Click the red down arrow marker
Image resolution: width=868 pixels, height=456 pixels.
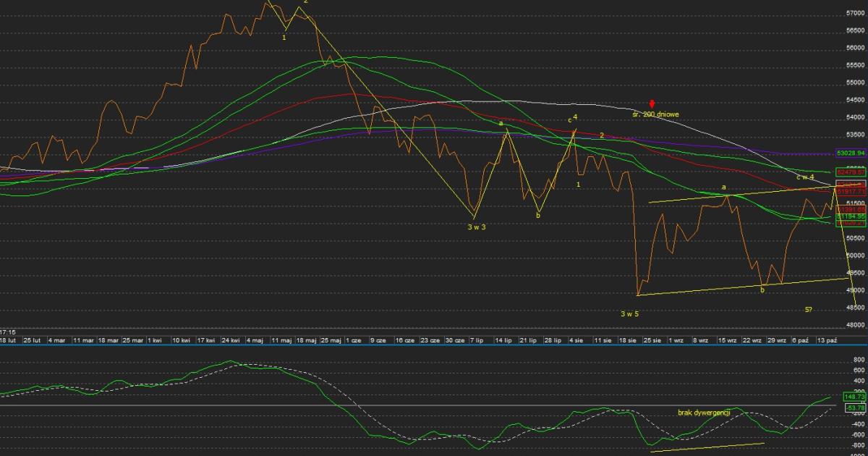652,104
